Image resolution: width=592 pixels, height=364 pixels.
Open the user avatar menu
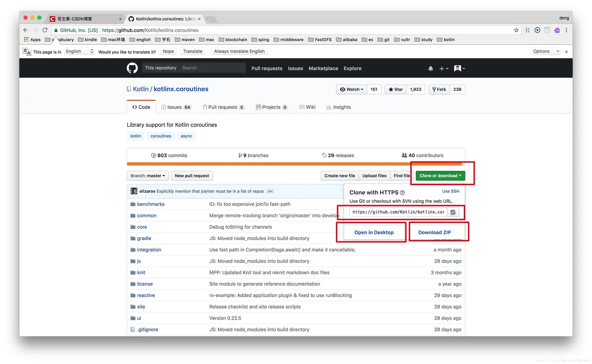tap(459, 68)
